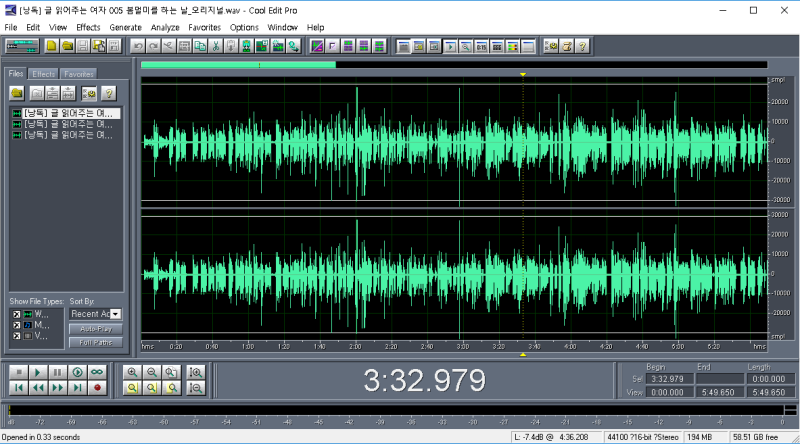Open the Effects menu
800x444 pixels.
(88, 27)
